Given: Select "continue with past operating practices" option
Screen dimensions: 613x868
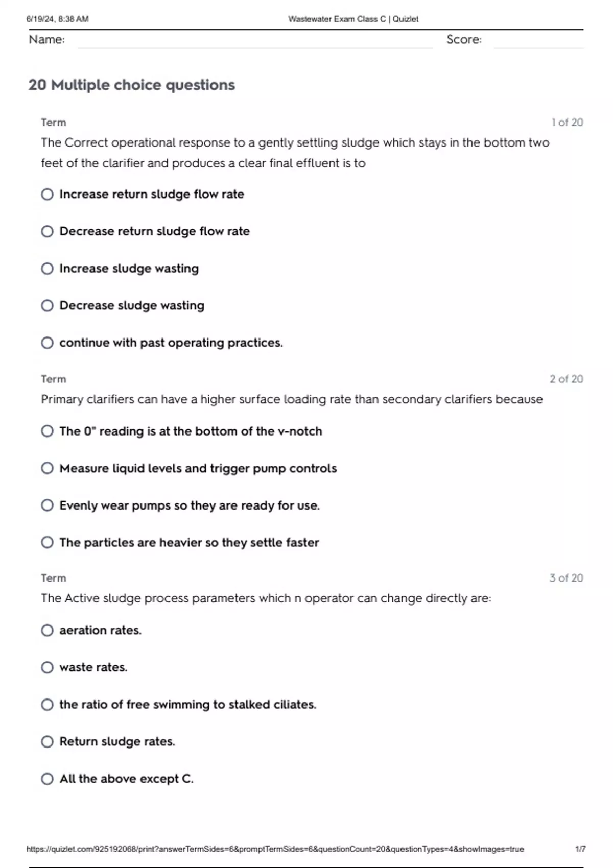Looking at the screenshot, I should click(x=48, y=343).
